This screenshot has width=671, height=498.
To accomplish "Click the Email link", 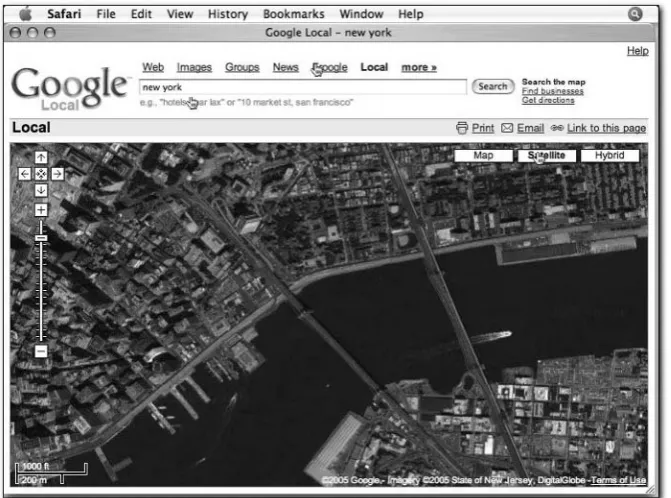I will (531, 128).
